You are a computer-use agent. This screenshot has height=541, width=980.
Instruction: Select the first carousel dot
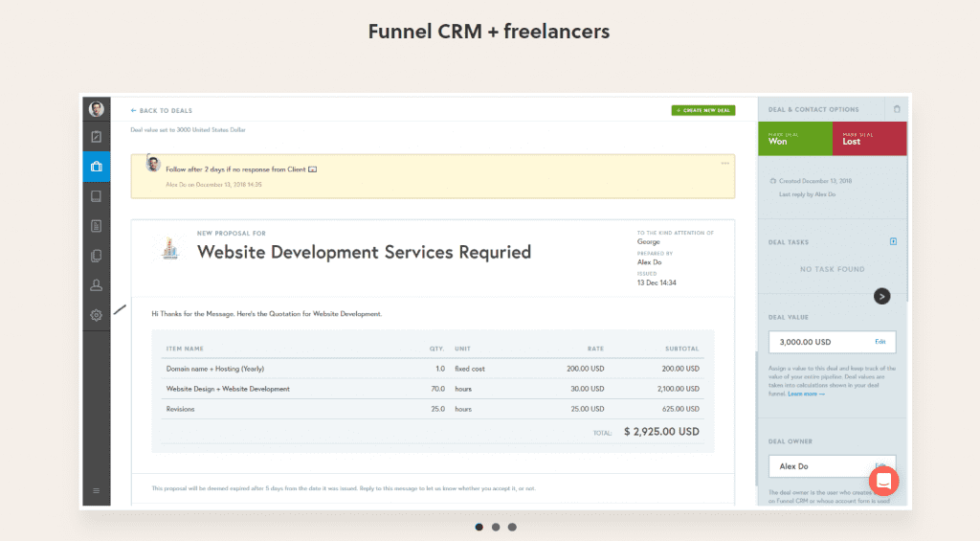[x=479, y=528]
